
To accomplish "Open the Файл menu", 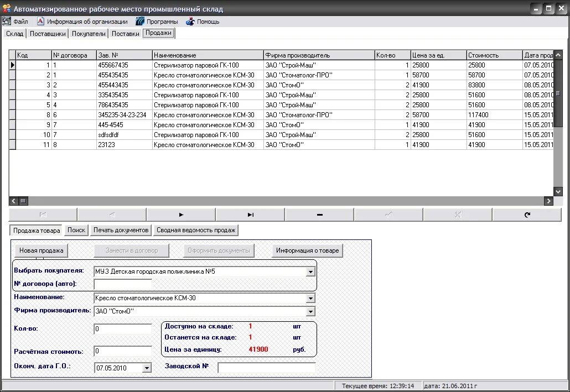I will click(20, 22).
